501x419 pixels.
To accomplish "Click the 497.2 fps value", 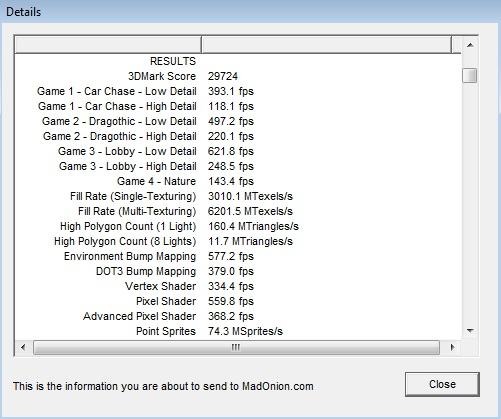I will [231, 121].
